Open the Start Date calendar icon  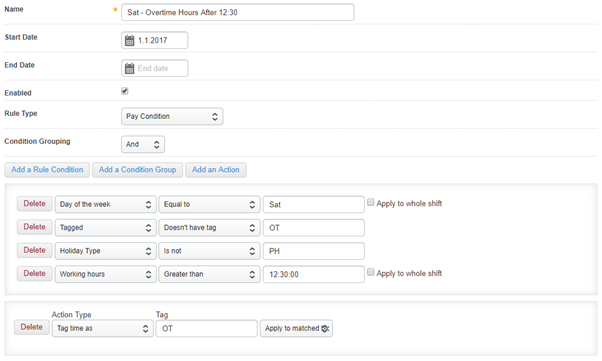tap(129, 40)
